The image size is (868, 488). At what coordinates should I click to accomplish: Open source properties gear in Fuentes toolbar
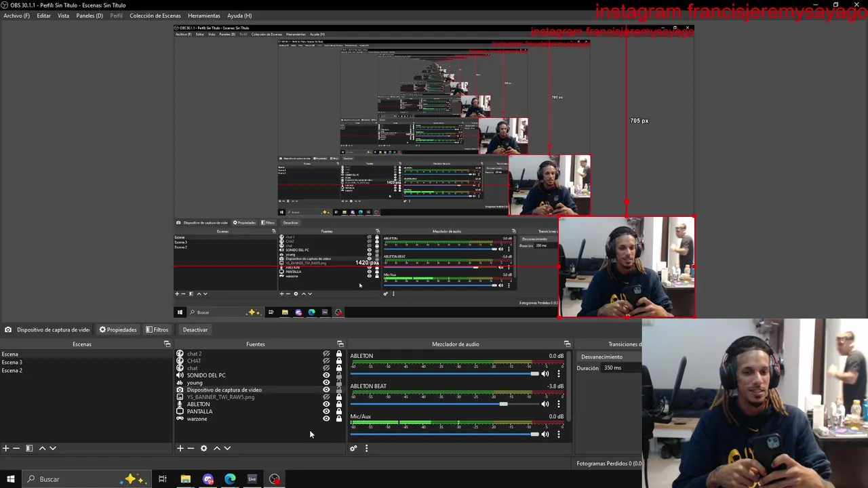pos(203,448)
